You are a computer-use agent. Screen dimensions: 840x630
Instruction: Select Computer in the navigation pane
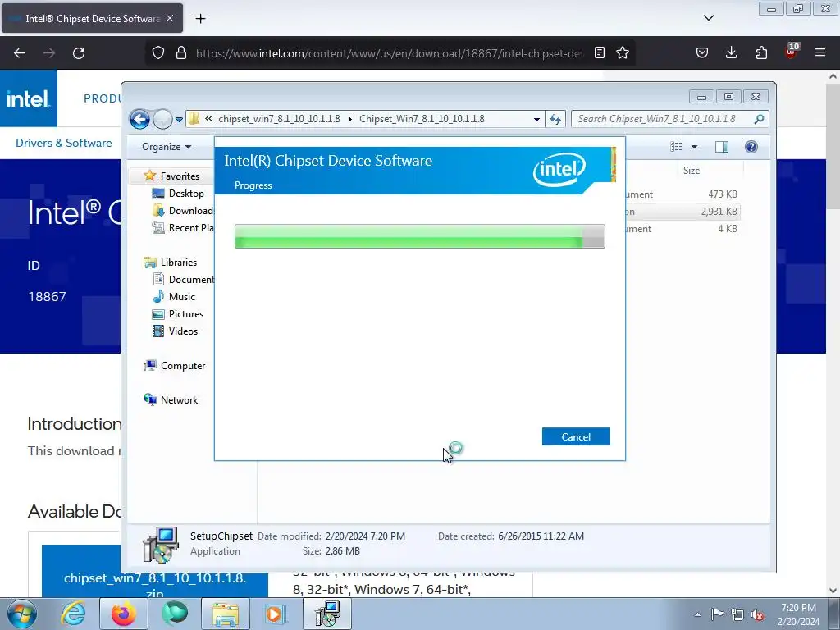click(175, 365)
